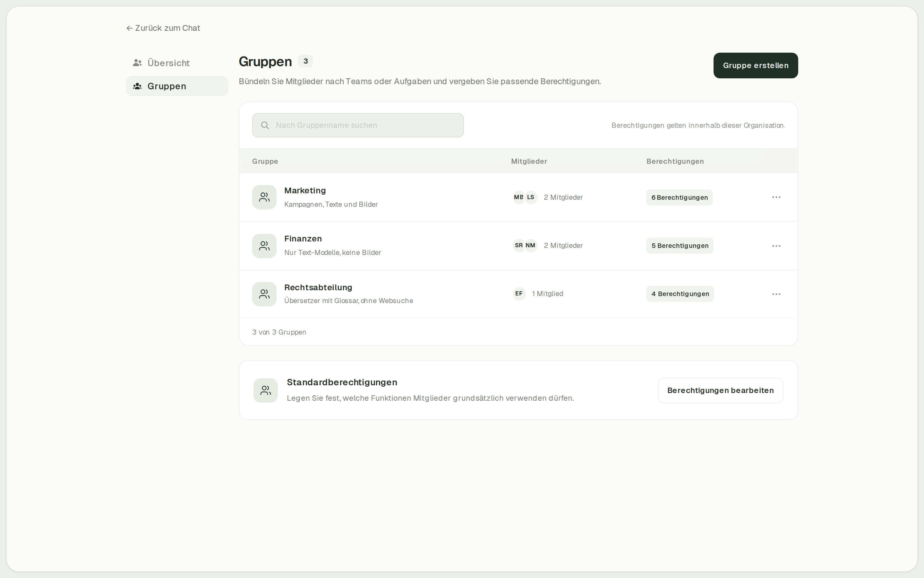Click the Gruppe erstellen button
Image resolution: width=924 pixels, height=578 pixels.
(x=756, y=66)
